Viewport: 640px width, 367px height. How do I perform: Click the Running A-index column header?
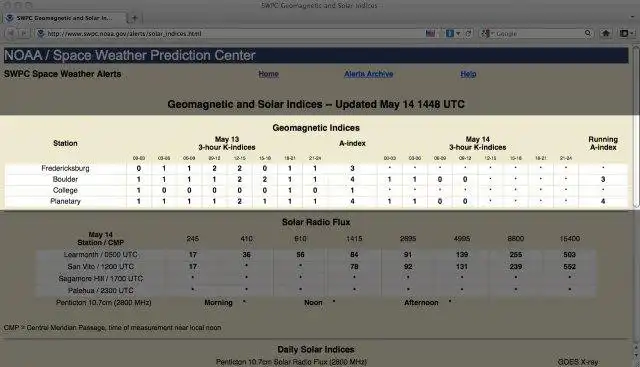point(603,143)
